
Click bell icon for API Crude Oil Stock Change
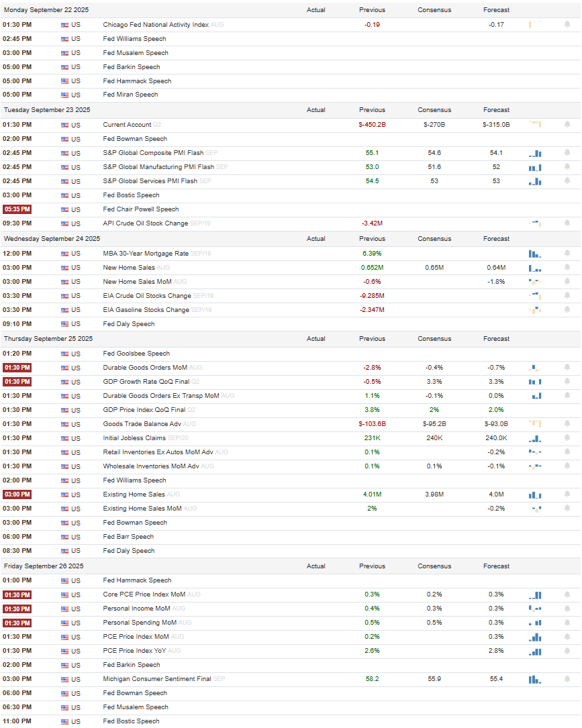[x=567, y=223]
